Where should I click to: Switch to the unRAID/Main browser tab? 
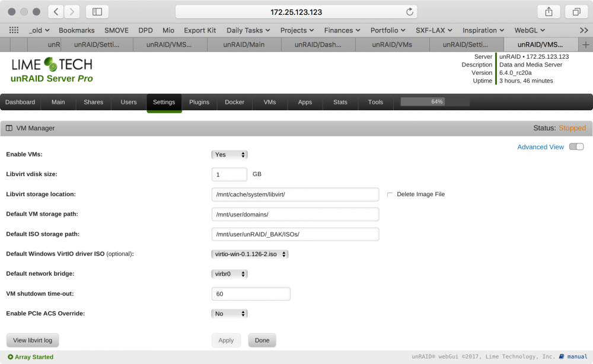pyautogui.click(x=244, y=44)
